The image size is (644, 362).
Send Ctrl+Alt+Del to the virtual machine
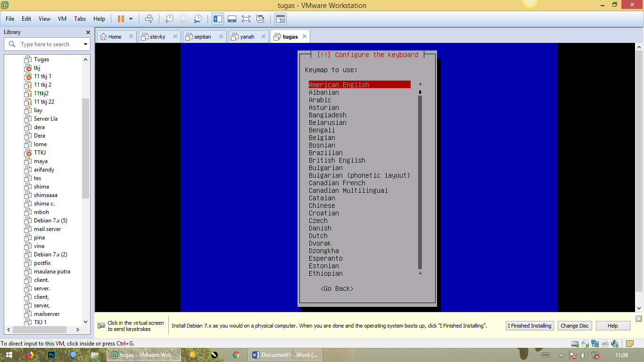click(x=149, y=19)
